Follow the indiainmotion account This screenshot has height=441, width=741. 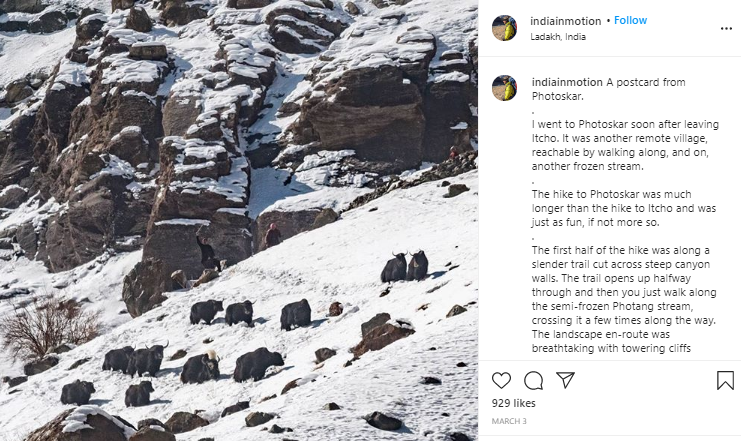(x=630, y=20)
